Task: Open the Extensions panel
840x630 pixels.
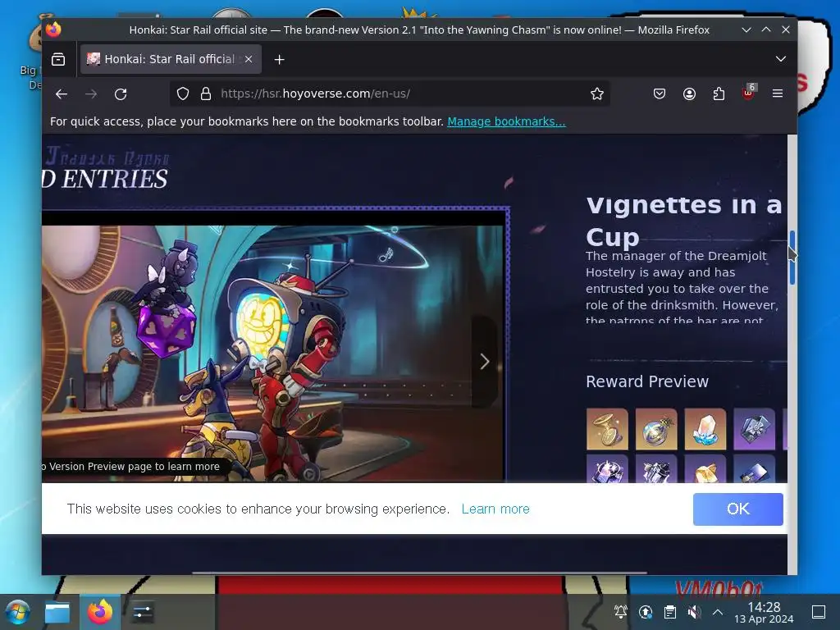Action: pos(719,94)
